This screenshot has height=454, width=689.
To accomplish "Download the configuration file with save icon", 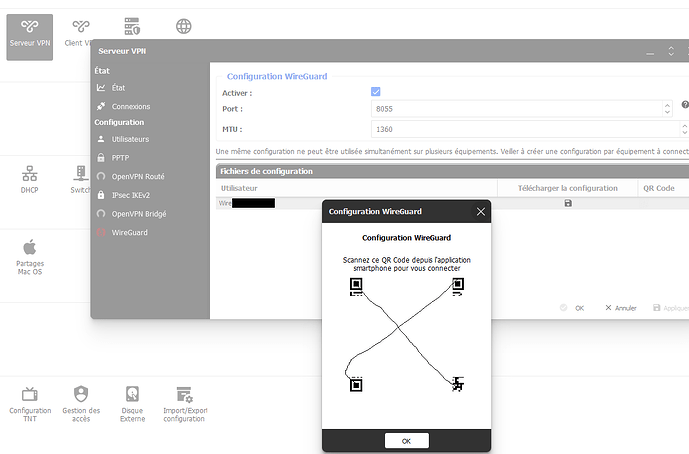I will click(x=568, y=203).
